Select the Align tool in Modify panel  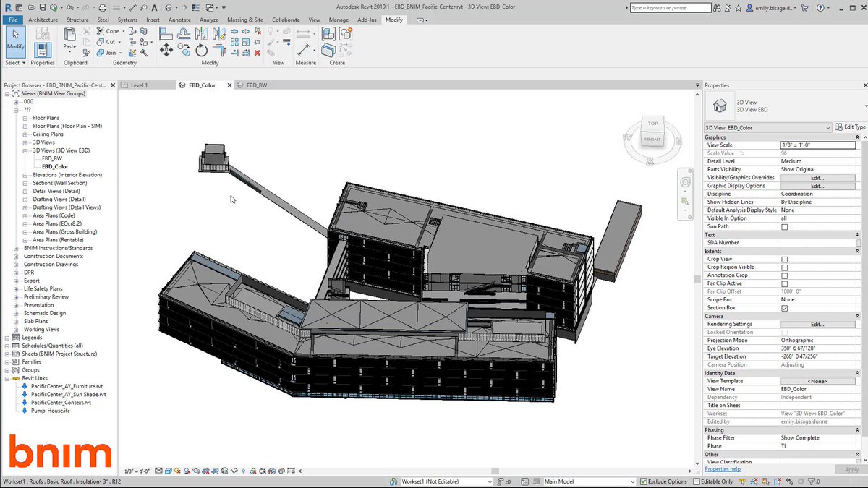point(166,33)
